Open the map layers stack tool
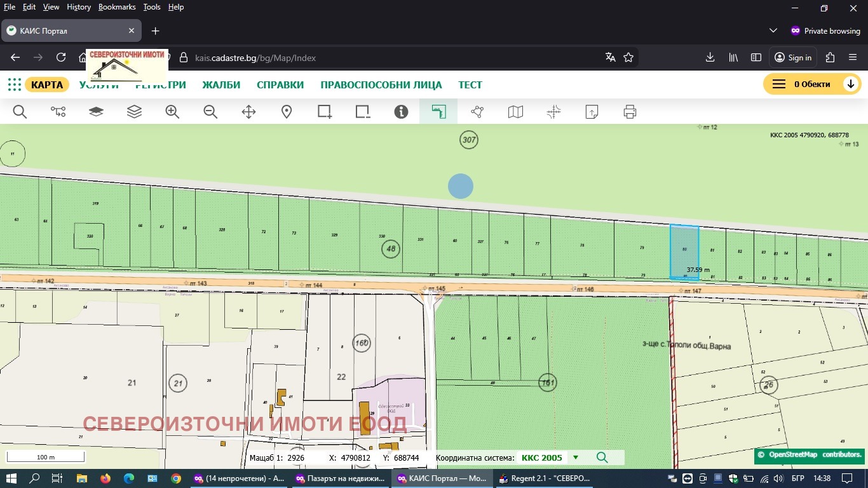 pos(134,112)
